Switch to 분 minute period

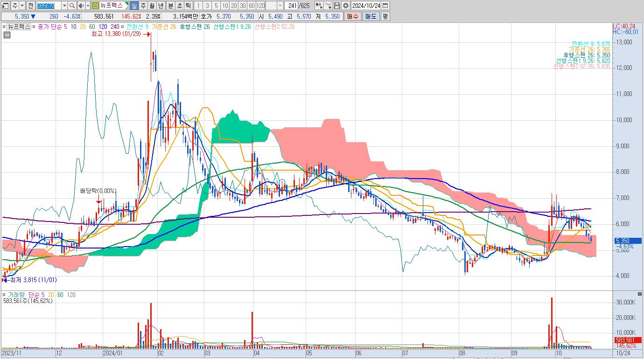pos(170,6)
